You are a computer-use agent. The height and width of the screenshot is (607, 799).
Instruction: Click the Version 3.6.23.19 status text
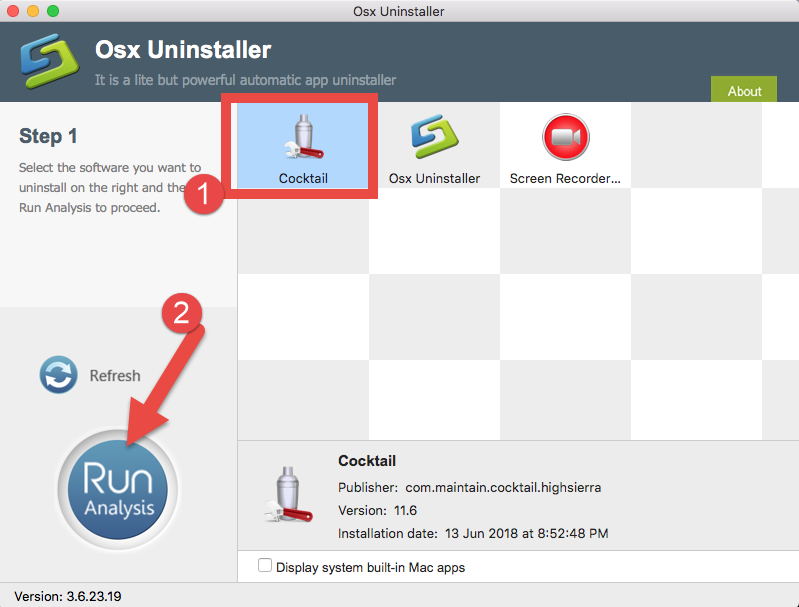68,596
